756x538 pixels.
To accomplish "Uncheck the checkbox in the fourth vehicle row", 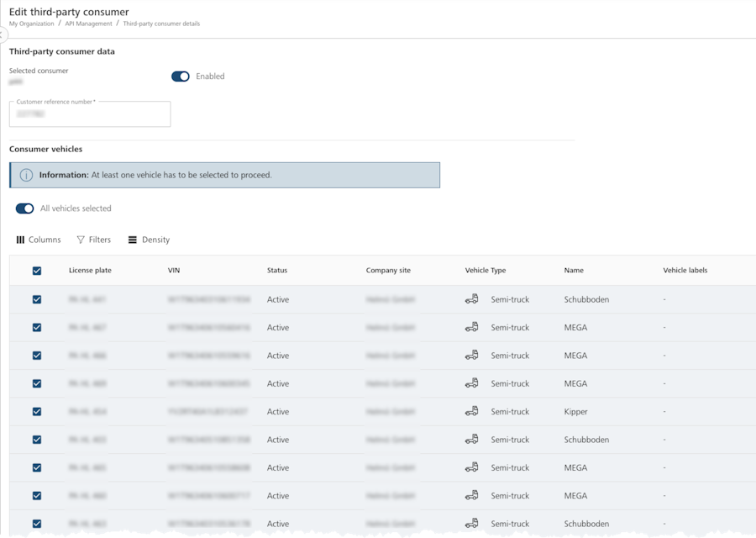I will pos(37,383).
